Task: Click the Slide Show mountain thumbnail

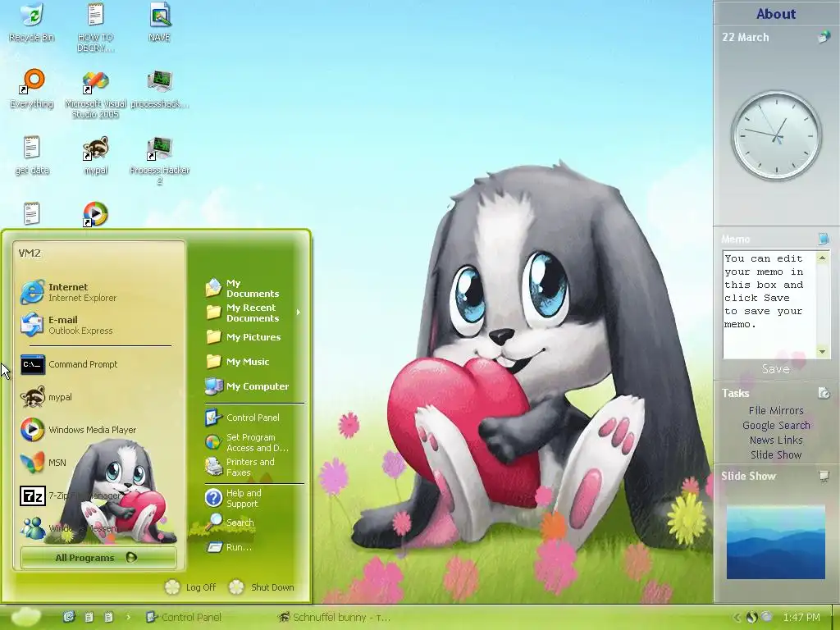Action: click(x=776, y=541)
